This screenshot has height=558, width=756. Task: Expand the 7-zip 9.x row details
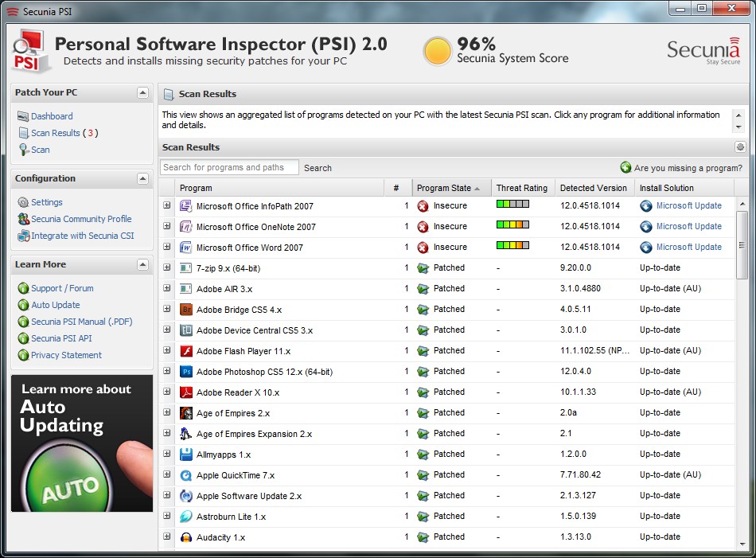click(167, 267)
